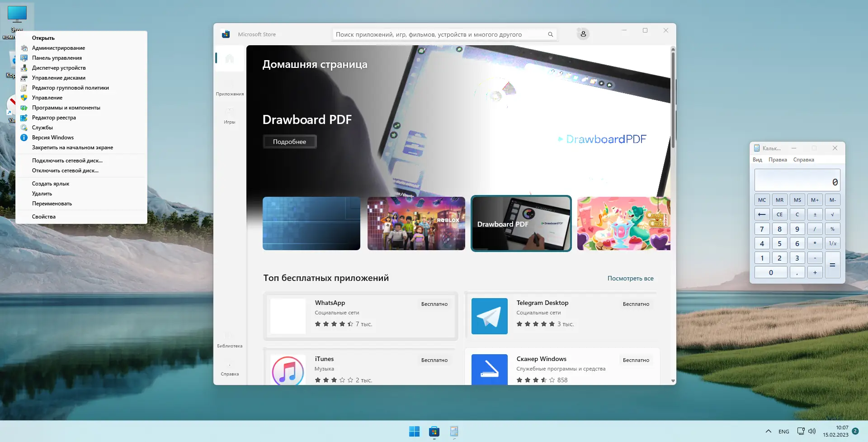Open the notification count badge
Image resolution: width=868 pixels, height=442 pixels.
click(855, 431)
